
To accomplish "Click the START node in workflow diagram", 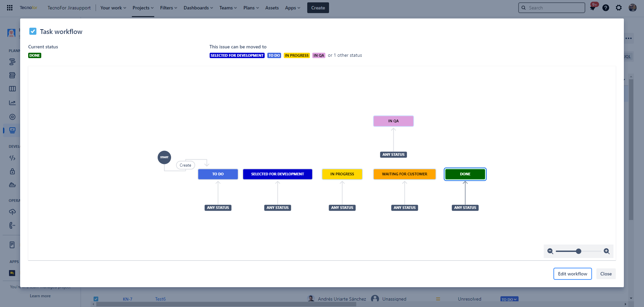I will click(x=164, y=157).
